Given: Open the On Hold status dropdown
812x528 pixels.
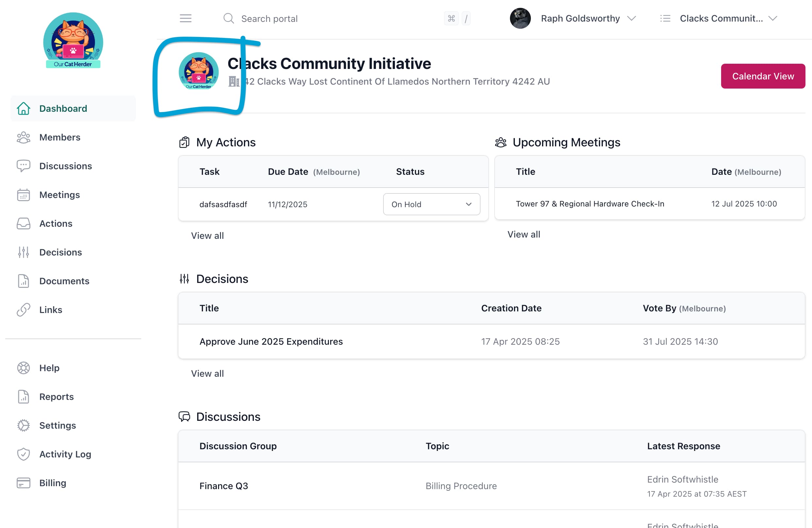Looking at the screenshot, I should (431, 204).
